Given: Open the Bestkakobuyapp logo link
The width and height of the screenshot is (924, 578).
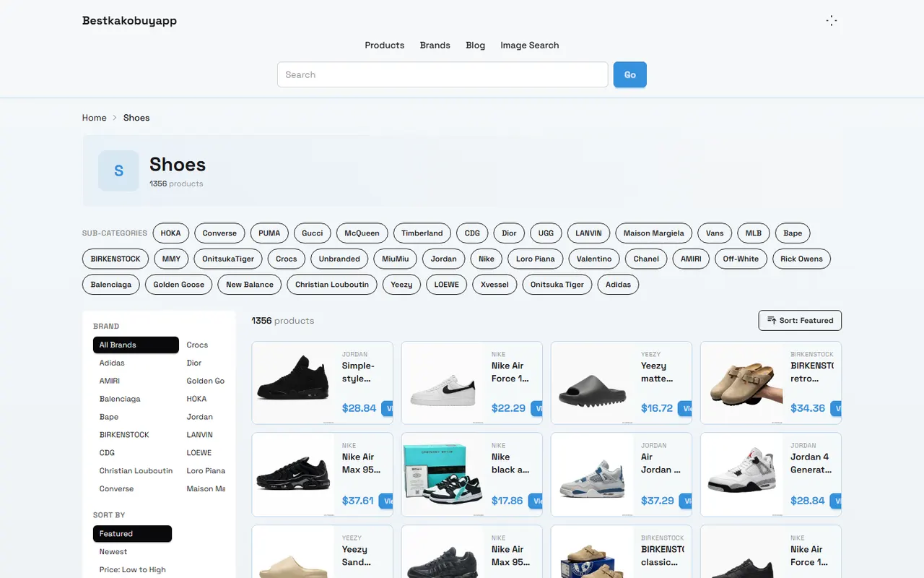Looking at the screenshot, I should tap(130, 20).
